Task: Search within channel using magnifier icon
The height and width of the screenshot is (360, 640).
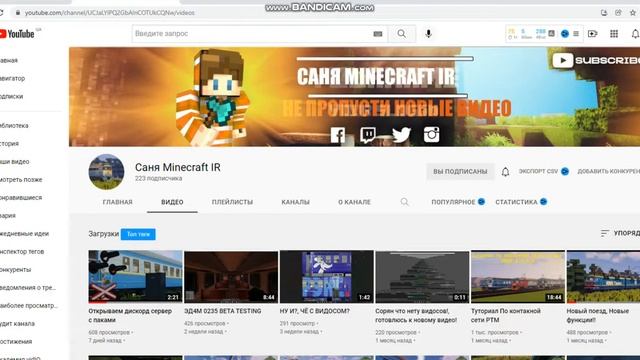Action: click(x=404, y=202)
